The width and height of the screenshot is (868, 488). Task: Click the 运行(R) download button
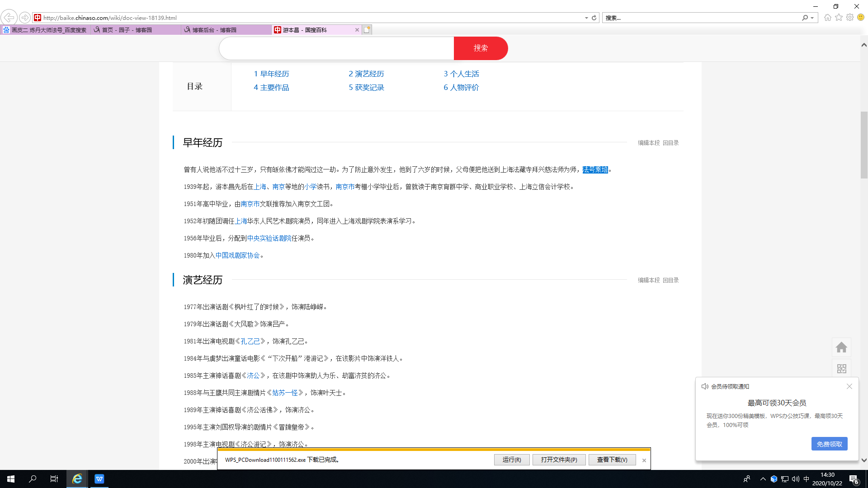(511, 460)
